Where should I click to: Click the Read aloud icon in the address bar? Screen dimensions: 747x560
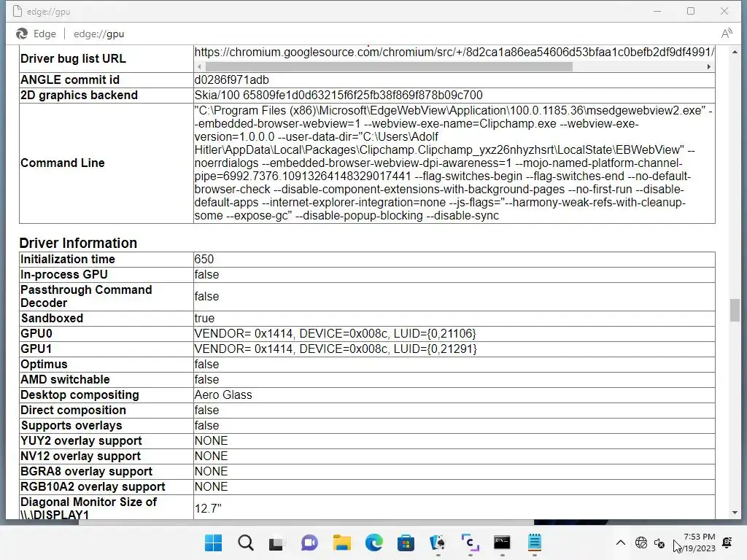[727, 34]
